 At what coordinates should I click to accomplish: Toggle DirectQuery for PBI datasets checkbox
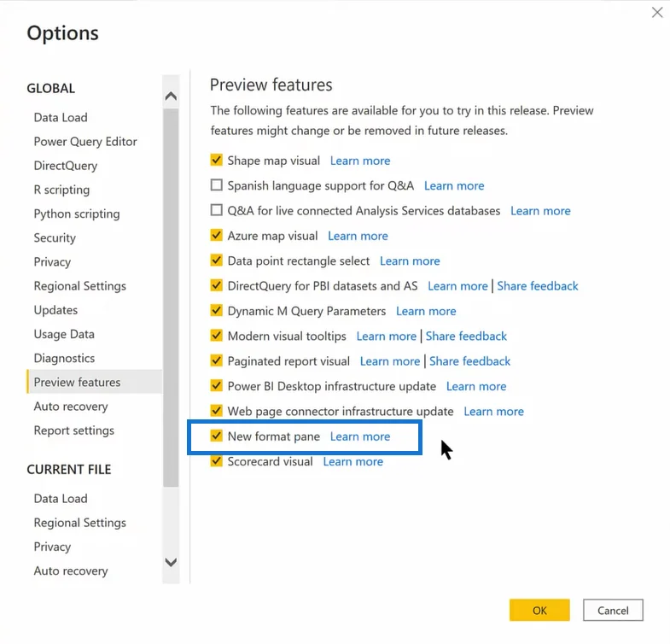(216, 285)
